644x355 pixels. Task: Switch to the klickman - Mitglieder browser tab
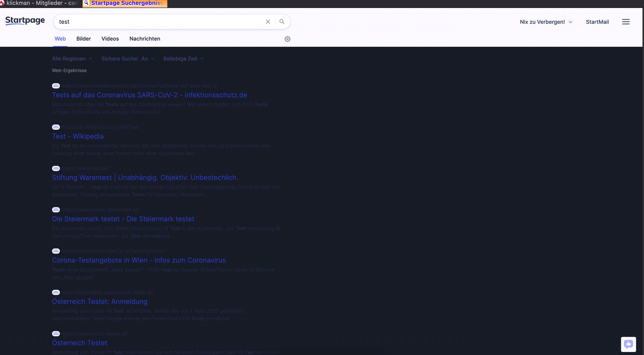pyautogui.click(x=40, y=3)
